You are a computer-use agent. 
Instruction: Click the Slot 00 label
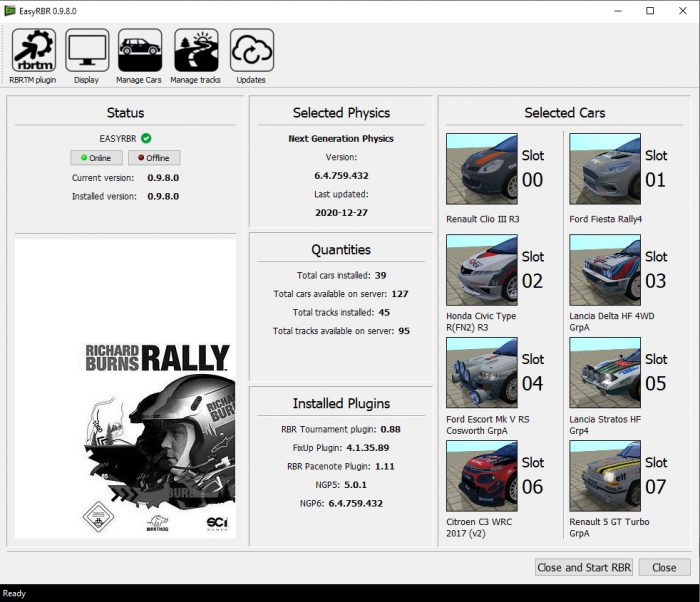(533, 168)
